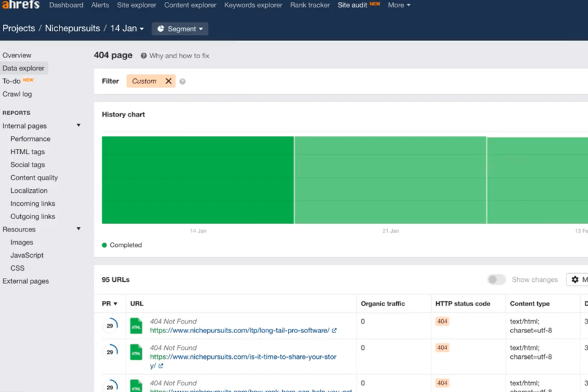Viewport: 588px width, 392px height.
Task: Click the Custom filter chip
Action: [x=144, y=81]
